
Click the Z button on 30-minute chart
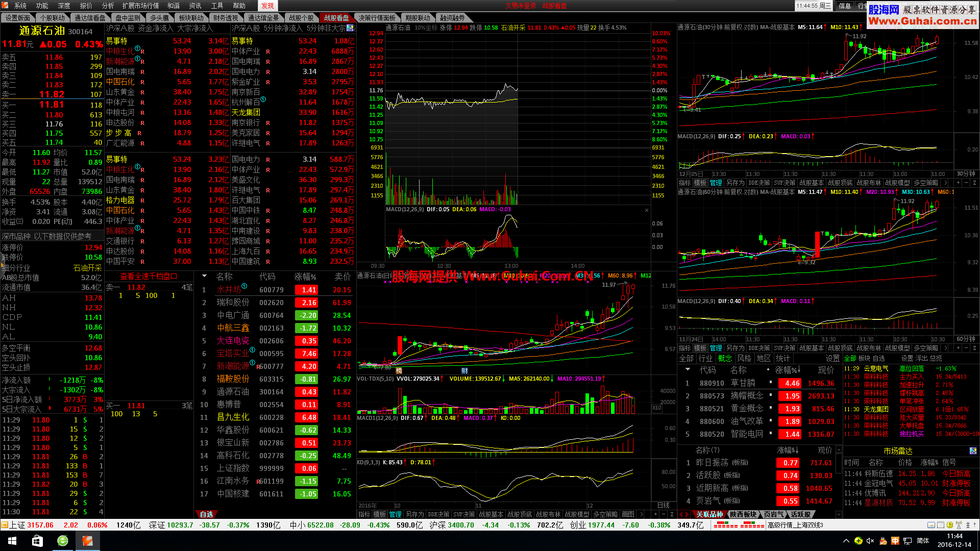[974, 183]
